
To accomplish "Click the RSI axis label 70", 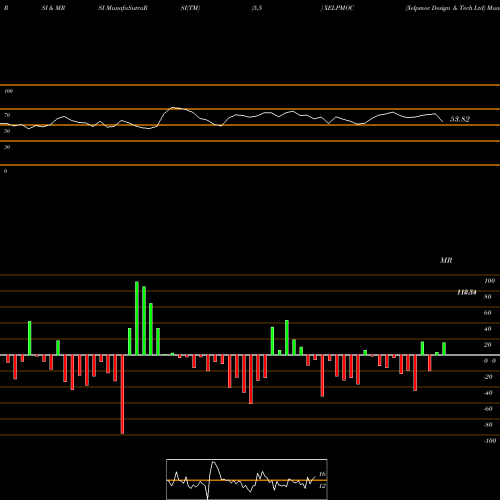I will (7, 115).
